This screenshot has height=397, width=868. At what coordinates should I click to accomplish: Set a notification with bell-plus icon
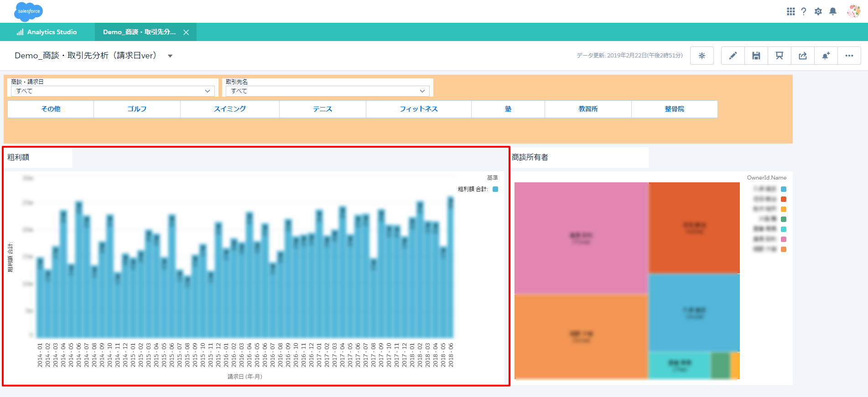click(x=826, y=56)
